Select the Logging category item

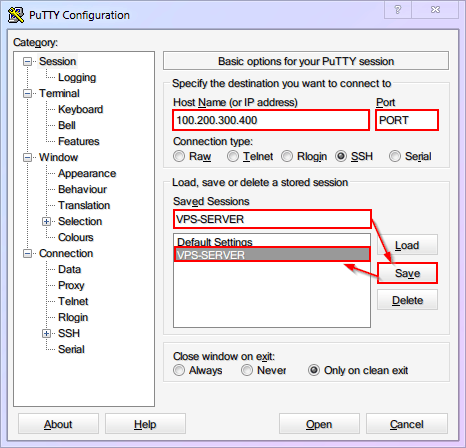[x=77, y=77]
